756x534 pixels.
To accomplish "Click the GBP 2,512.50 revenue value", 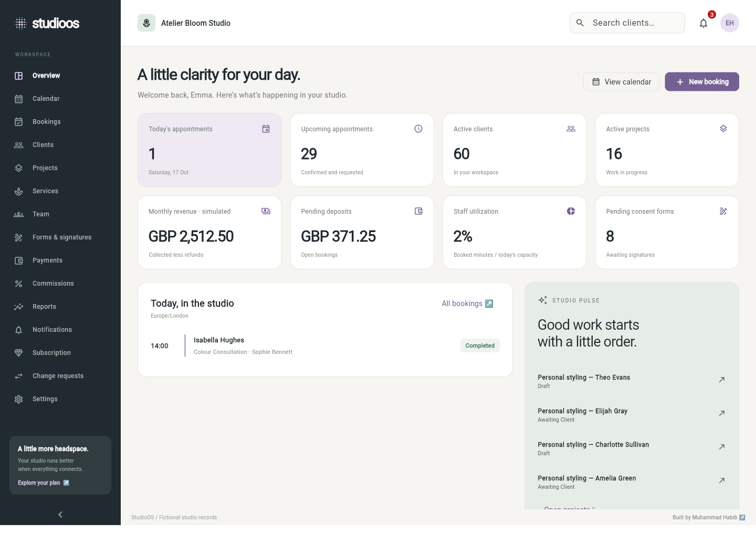I will (x=191, y=236).
